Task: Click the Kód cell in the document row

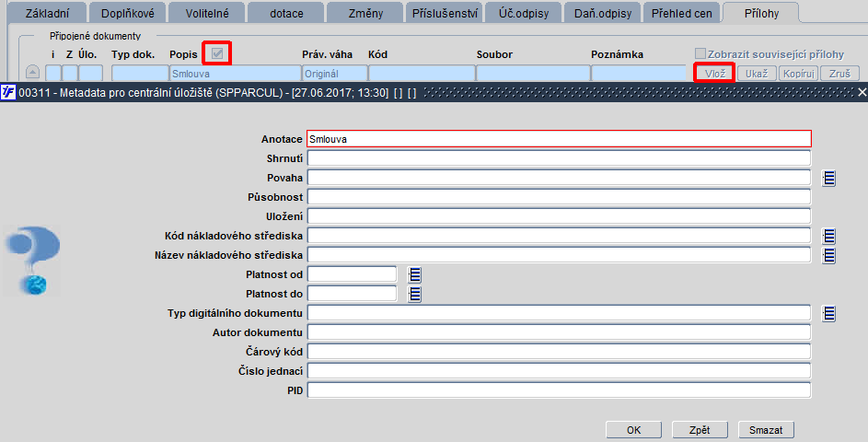Action: 422,73
